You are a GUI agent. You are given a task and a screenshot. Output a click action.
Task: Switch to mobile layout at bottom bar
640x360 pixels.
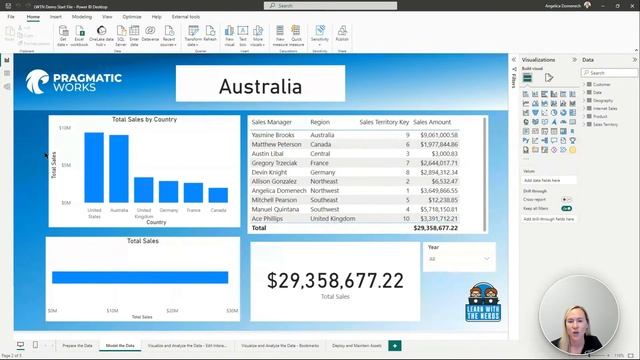[36, 345]
